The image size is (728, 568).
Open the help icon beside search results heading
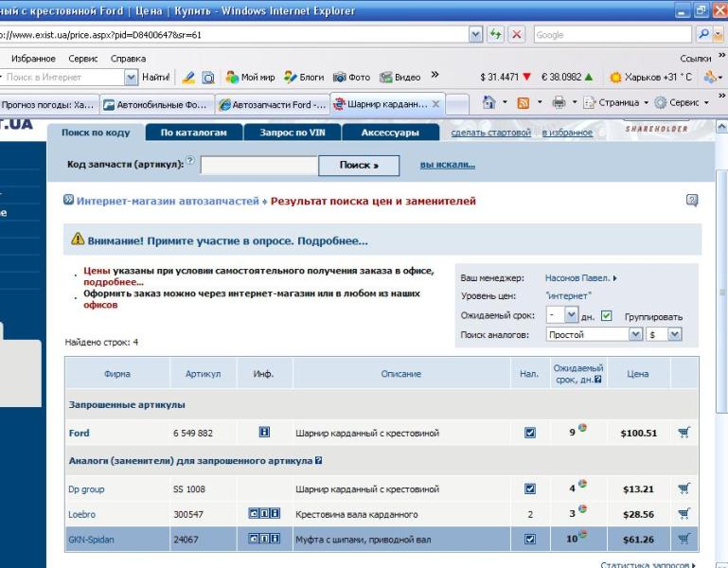point(692,200)
